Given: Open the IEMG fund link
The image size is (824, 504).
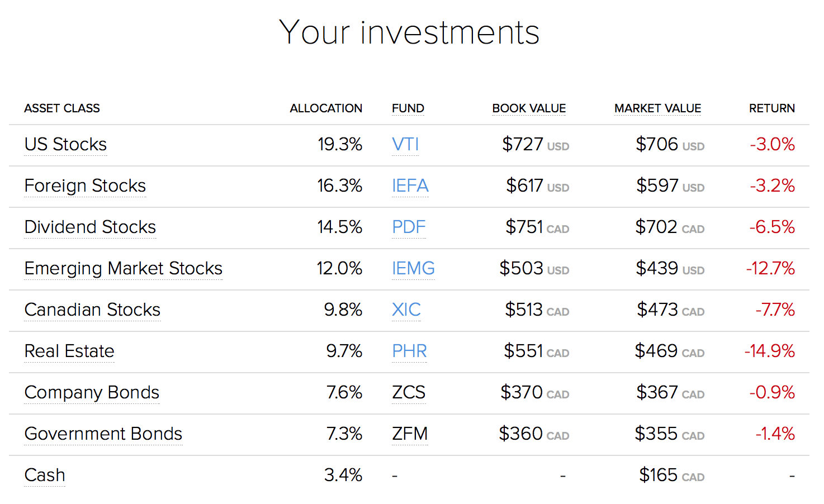Looking at the screenshot, I should pyautogui.click(x=413, y=268).
